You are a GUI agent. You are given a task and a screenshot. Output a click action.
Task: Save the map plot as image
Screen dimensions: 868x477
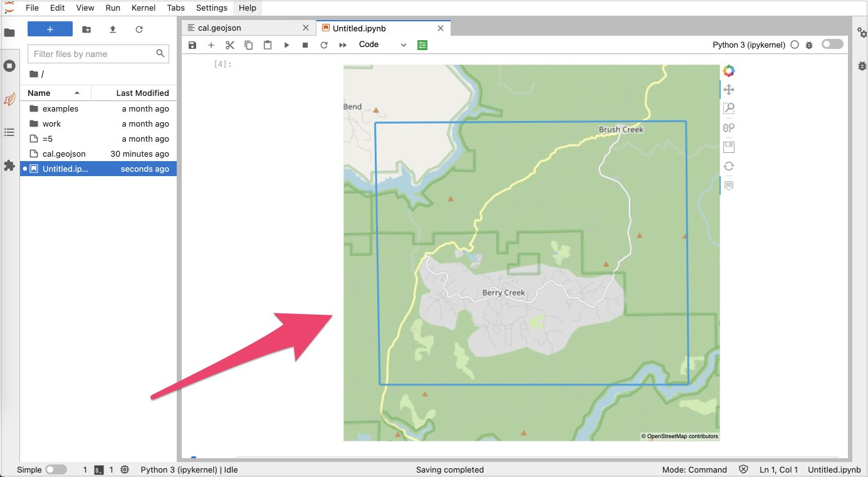(728, 147)
